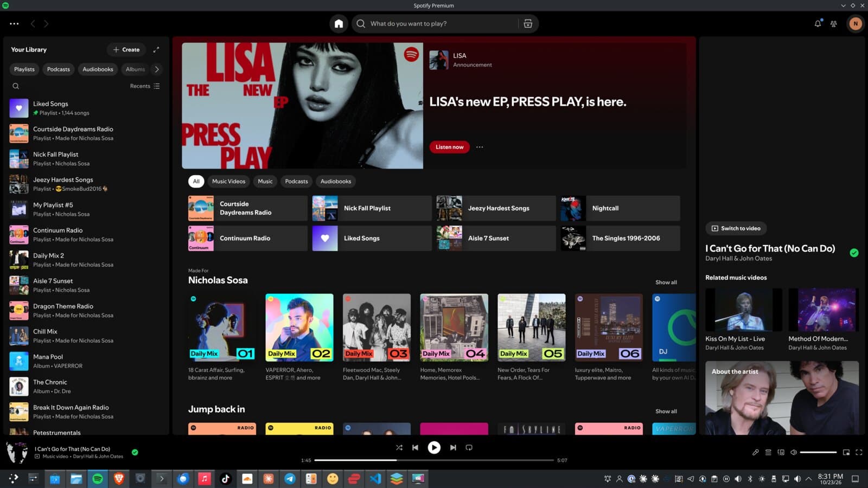The image size is (868, 488).
Task: Enter full screen mode icon
Action: click(859, 452)
